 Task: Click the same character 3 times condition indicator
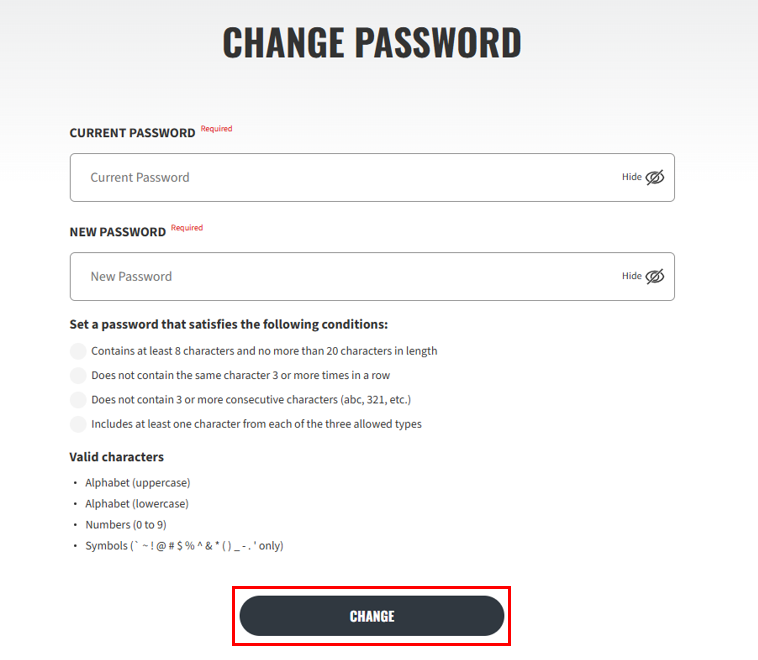(x=78, y=375)
